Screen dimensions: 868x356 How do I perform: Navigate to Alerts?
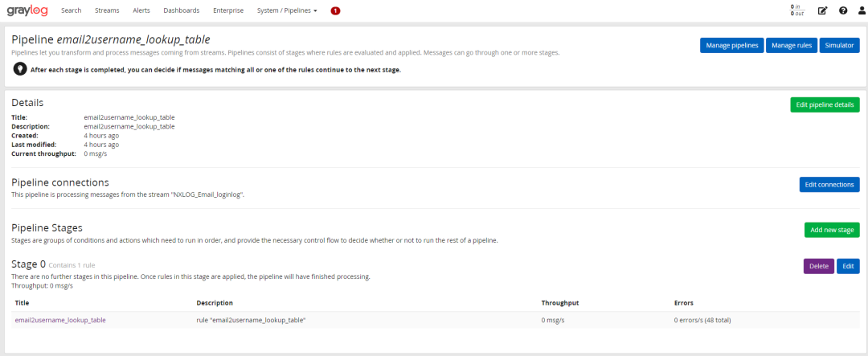click(141, 10)
